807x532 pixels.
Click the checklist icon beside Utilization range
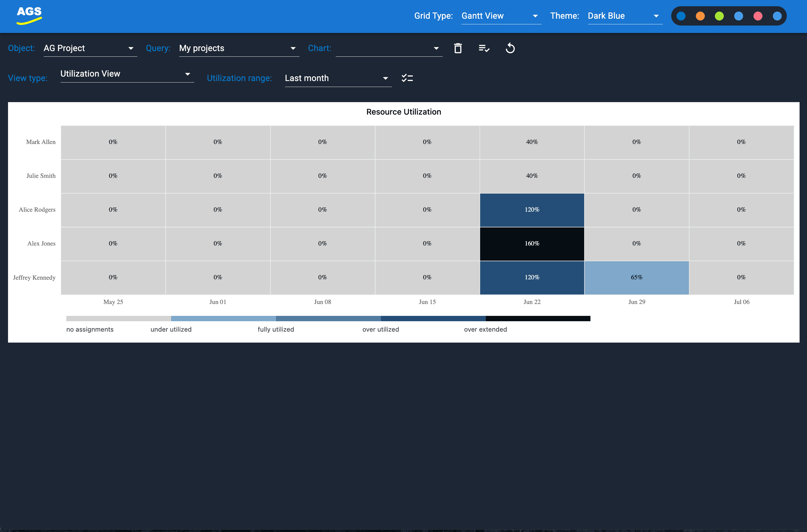[x=407, y=78]
